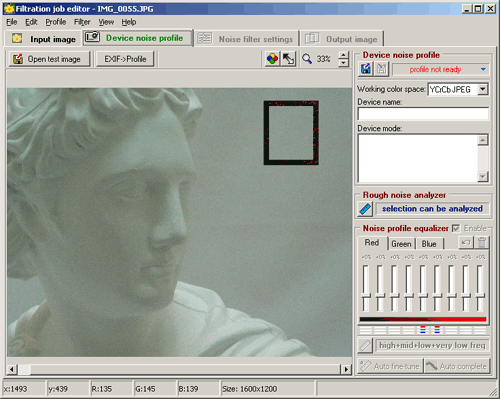Click into the Device mode text area

point(418,158)
